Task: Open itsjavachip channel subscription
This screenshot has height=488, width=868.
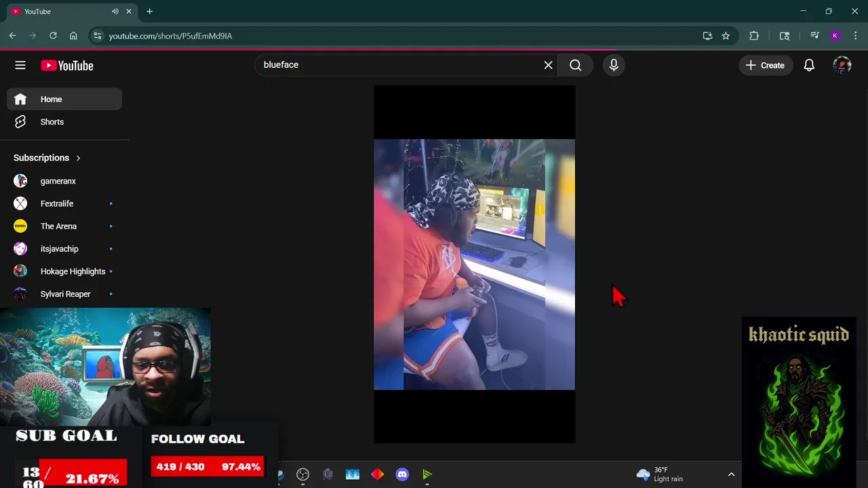Action: click(x=64, y=249)
